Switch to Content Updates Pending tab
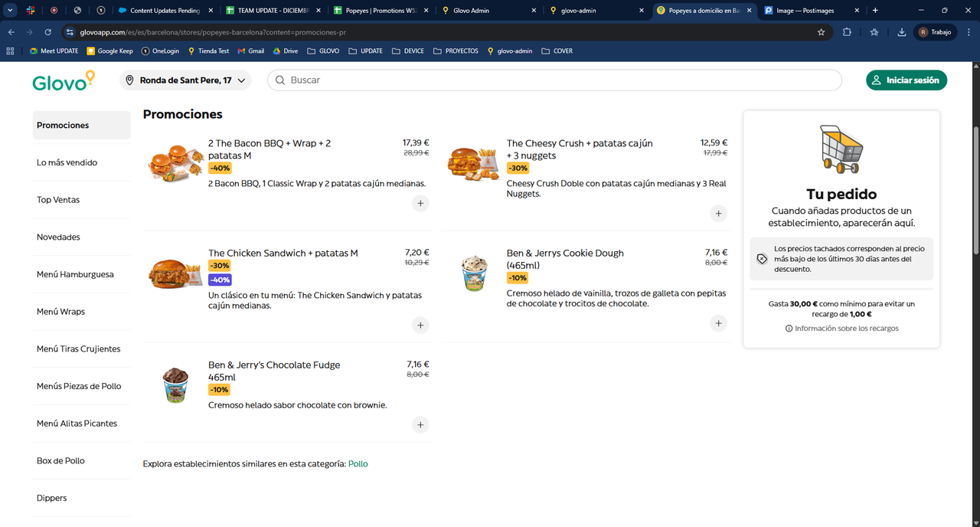The image size is (980, 527). [x=165, y=11]
